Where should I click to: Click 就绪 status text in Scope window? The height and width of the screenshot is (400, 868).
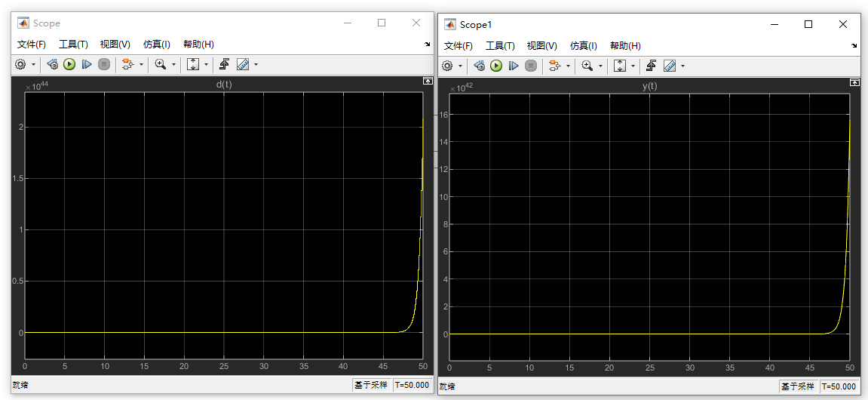pyautogui.click(x=20, y=385)
